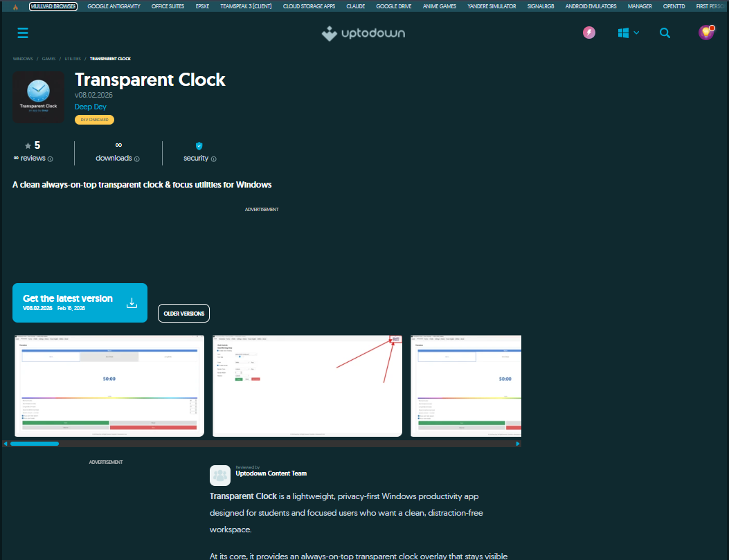Click the flame icon in top bar
Image resolution: width=729 pixels, height=560 pixels.
point(15,6)
